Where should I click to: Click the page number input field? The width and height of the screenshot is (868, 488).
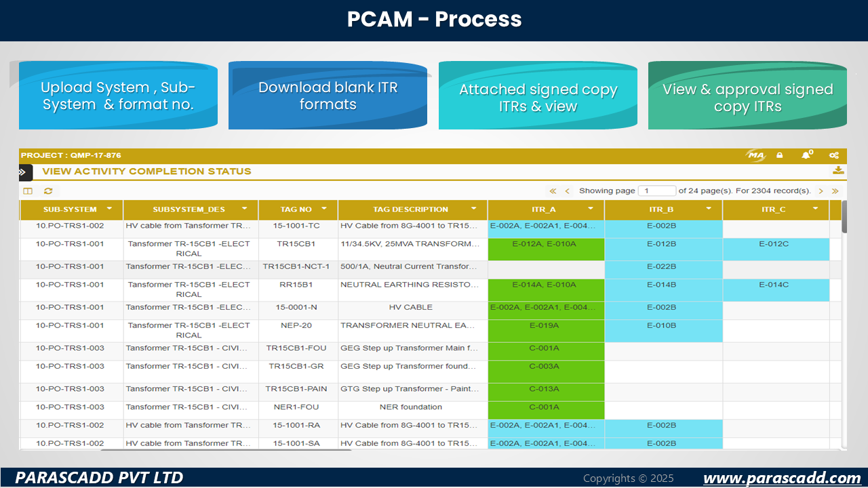[x=657, y=191]
